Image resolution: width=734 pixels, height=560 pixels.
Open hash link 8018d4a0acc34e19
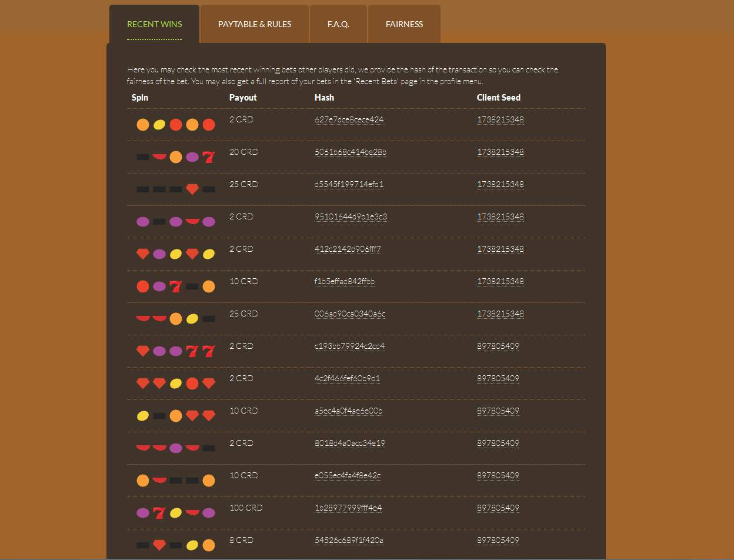click(x=350, y=443)
